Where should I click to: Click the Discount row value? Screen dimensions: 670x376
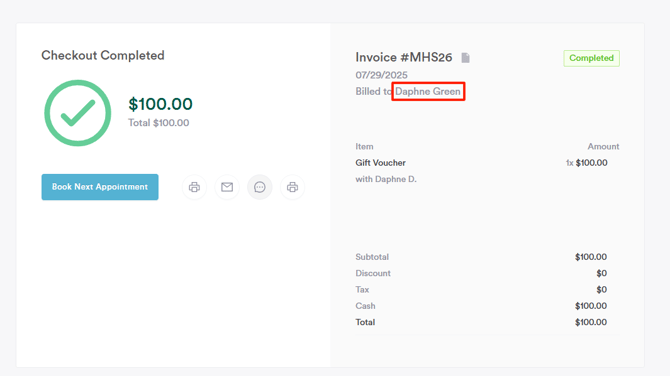click(x=602, y=273)
